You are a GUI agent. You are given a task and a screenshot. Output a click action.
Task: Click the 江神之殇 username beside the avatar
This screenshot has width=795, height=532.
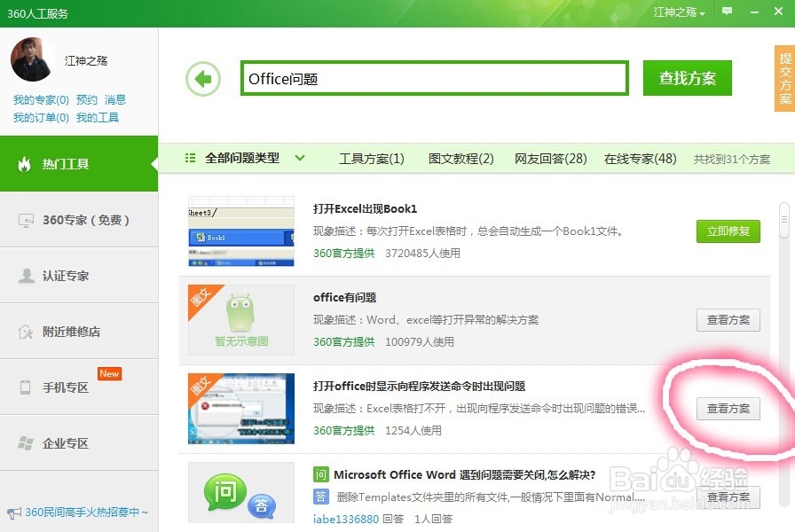(x=86, y=61)
